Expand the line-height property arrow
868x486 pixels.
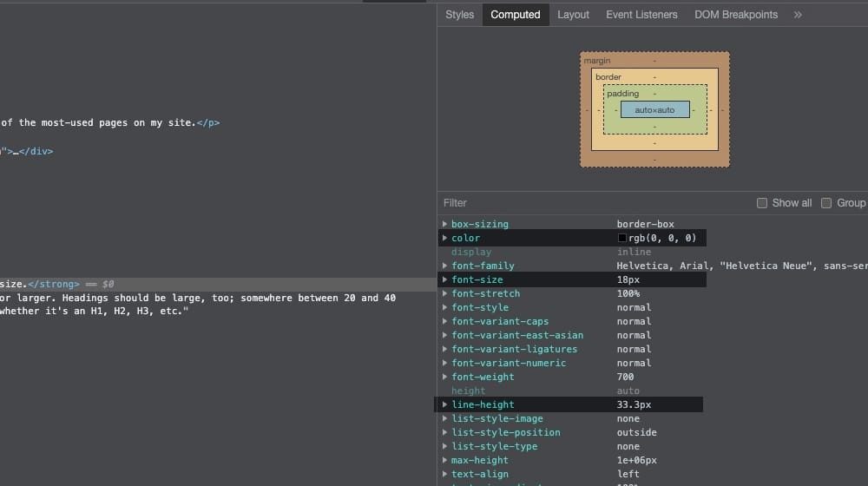pyautogui.click(x=445, y=404)
